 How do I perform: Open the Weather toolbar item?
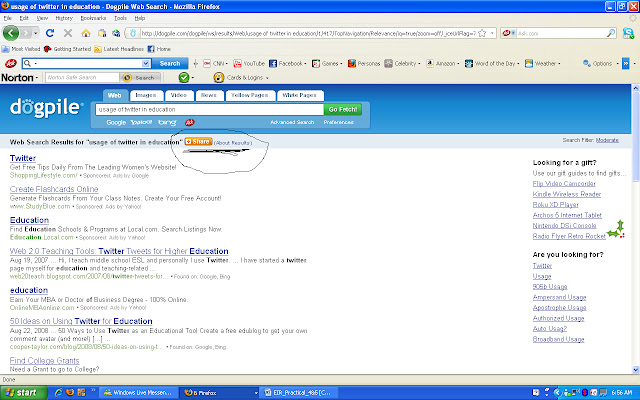tap(542, 63)
